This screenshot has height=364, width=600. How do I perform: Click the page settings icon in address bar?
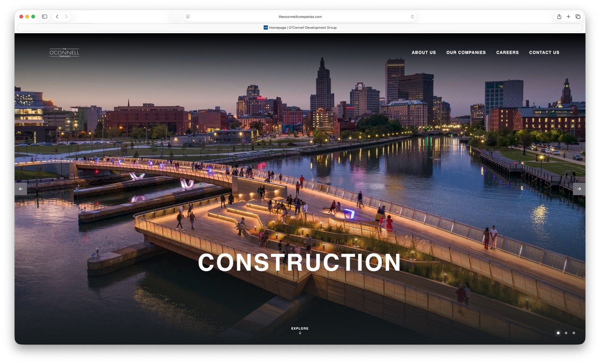tap(188, 17)
